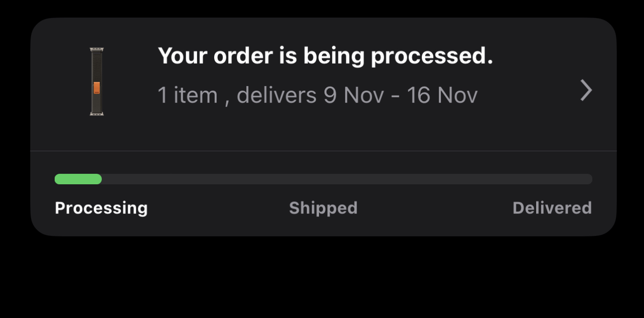This screenshot has width=644, height=318.
Task: Tap the orange pull tab on the band
Action: pos(97,88)
